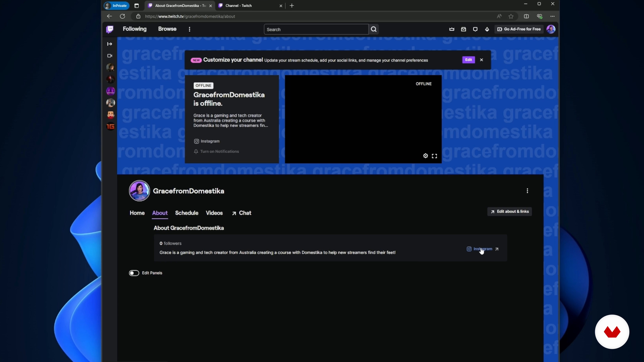Image resolution: width=644 pixels, height=362 pixels.
Task: Reload the page
Action: [x=122, y=16]
